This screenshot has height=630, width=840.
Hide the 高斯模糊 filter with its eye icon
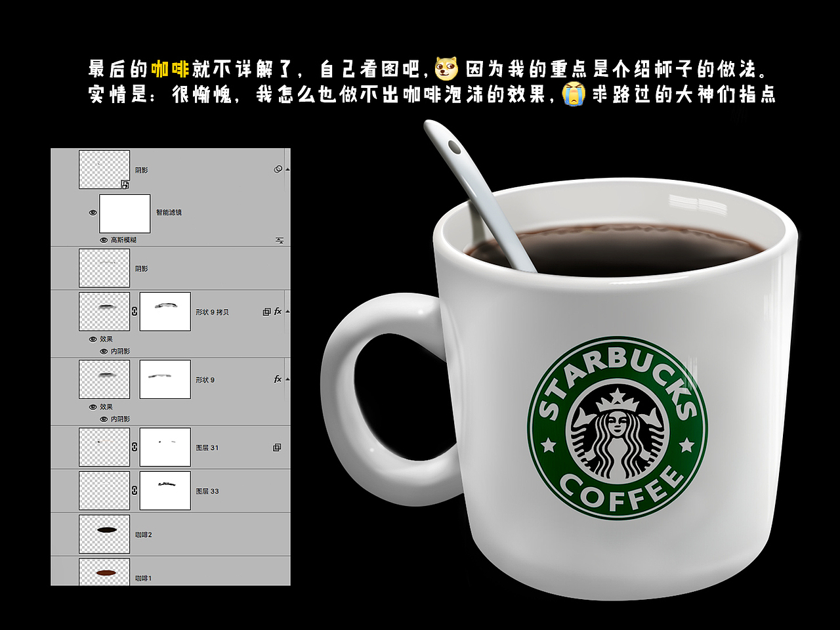coord(104,240)
